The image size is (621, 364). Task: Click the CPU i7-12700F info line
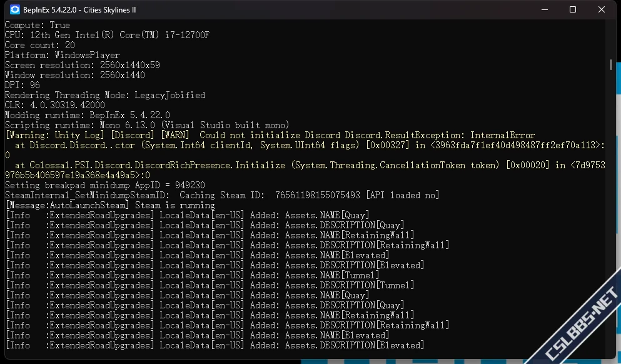[x=107, y=35]
